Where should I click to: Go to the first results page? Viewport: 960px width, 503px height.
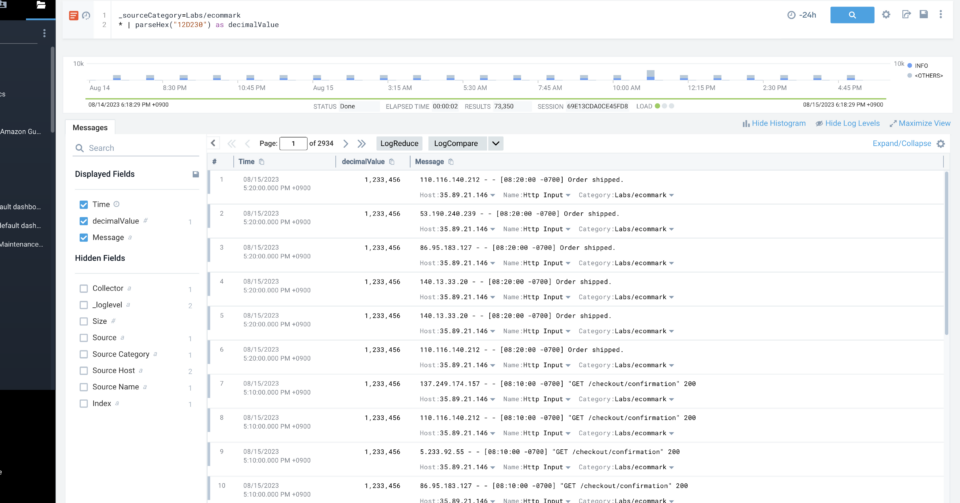coord(231,144)
